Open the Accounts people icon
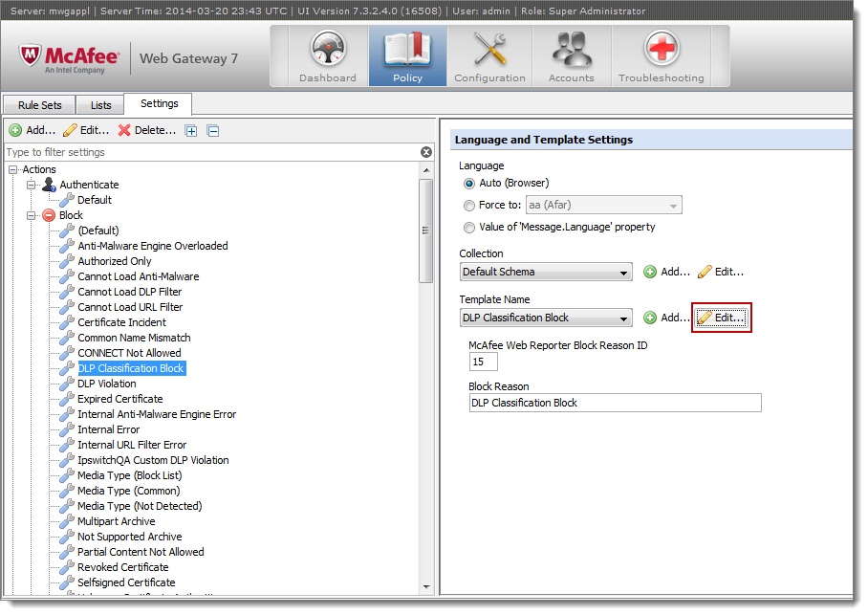The width and height of the screenshot is (868, 615). point(572,49)
